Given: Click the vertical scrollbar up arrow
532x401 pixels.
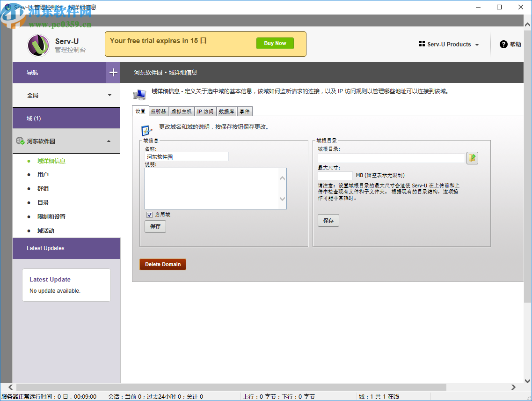Looking at the screenshot, I should pyautogui.click(x=528, y=24).
